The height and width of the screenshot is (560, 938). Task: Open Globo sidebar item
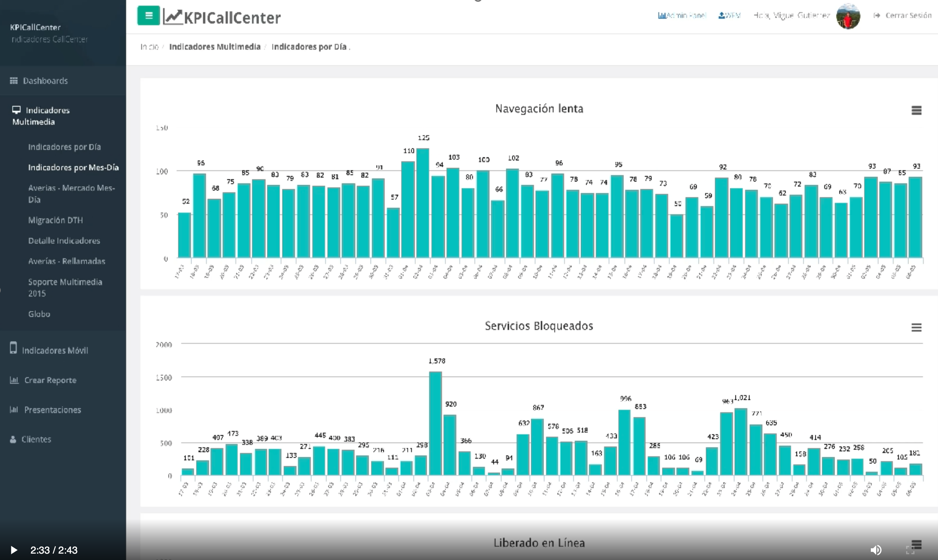tap(39, 314)
